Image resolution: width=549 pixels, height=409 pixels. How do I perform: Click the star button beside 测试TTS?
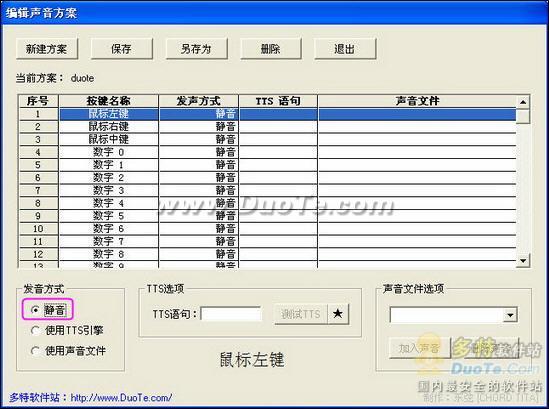coord(338,313)
